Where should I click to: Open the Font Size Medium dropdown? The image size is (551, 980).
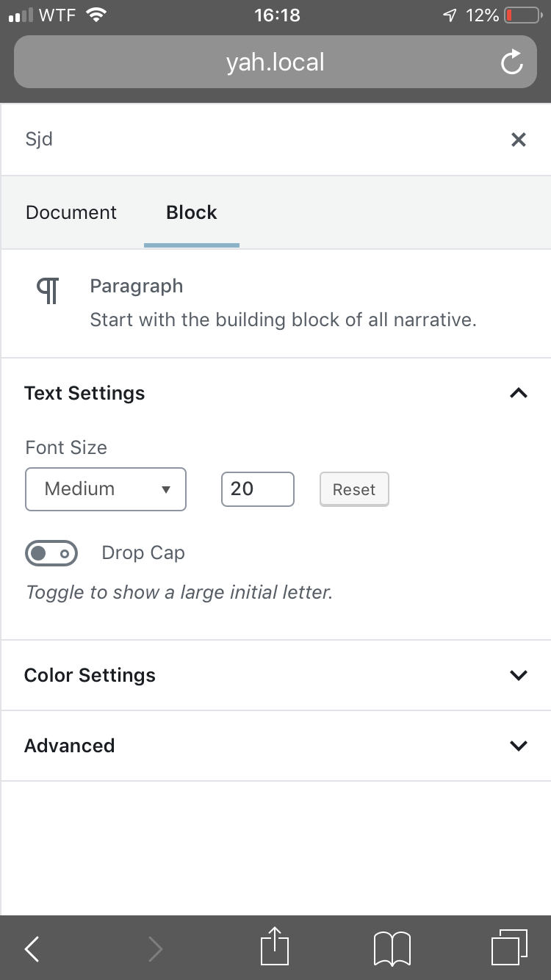coord(106,489)
